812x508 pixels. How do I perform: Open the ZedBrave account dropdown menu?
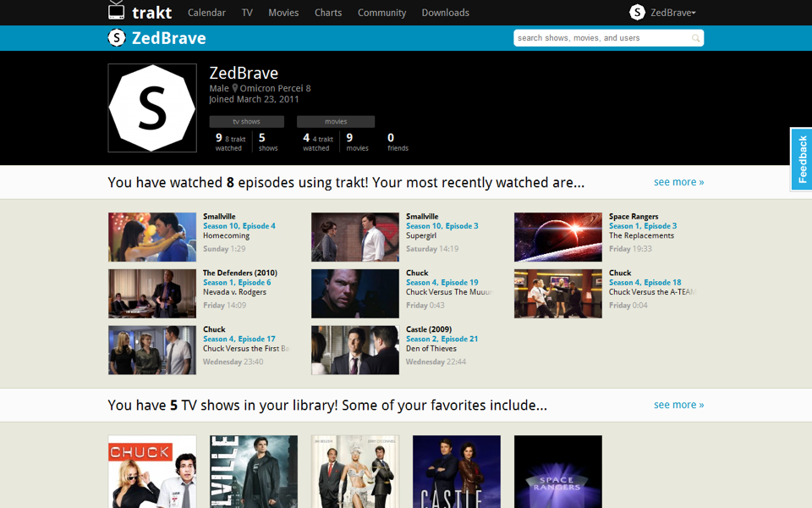click(673, 13)
